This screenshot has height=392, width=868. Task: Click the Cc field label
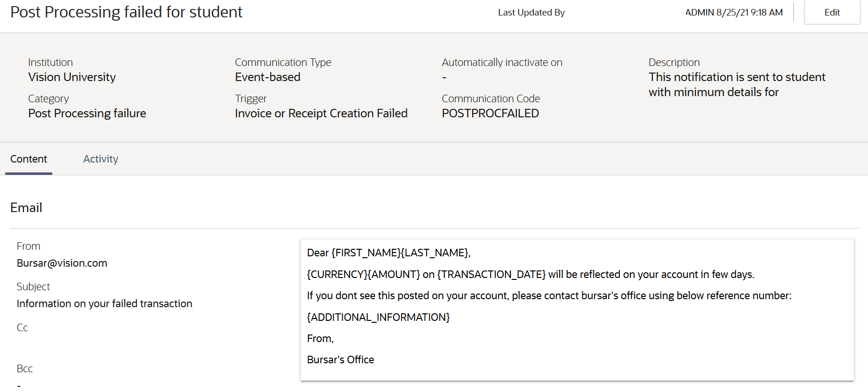[x=22, y=328]
